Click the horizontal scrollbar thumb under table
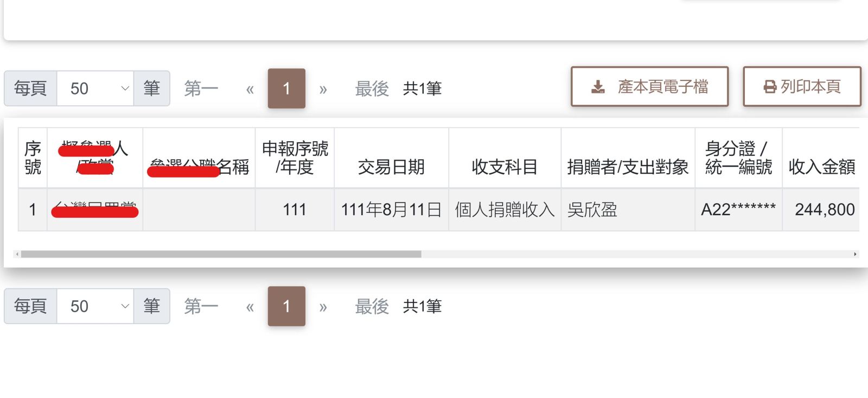This screenshot has width=868, height=398. pyautogui.click(x=221, y=254)
